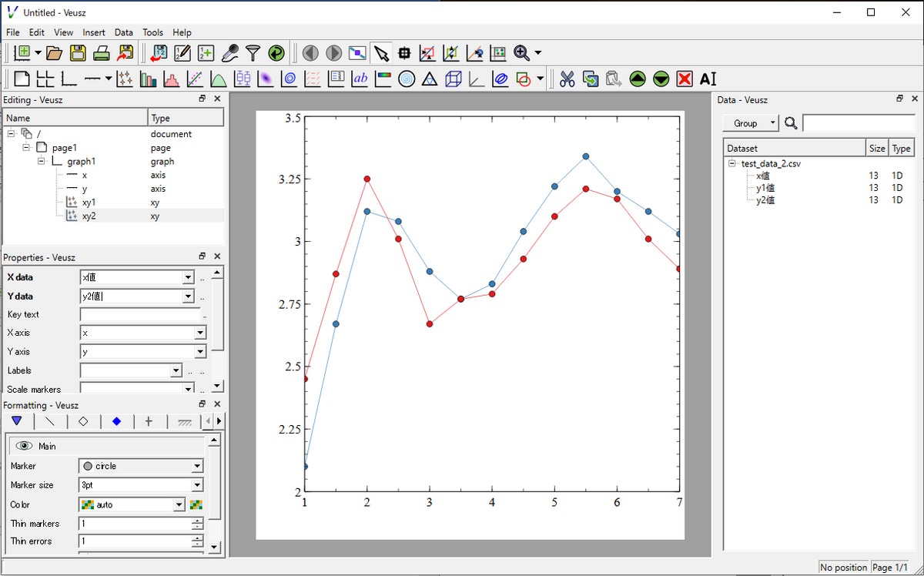Click the Add histogram icon
This screenshot has height=576, width=924.
coord(172,79)
